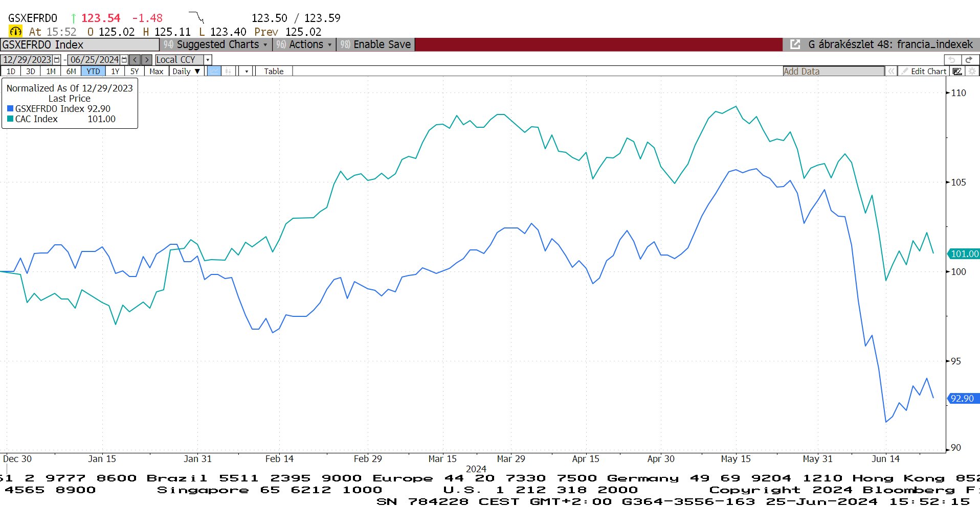Click the redo arrow icon
This screenshot has height=530, width=980.
(x=969, y=60)
